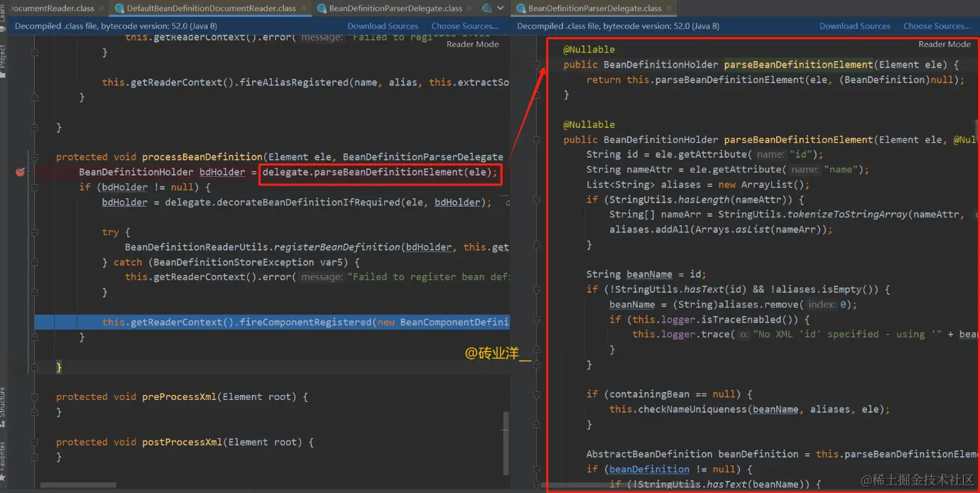The width and height of the screenshot is (980, 493).
Task: Switch to DefaultBeanDefinitionDocumentReader.class tab
Action: 211,9
